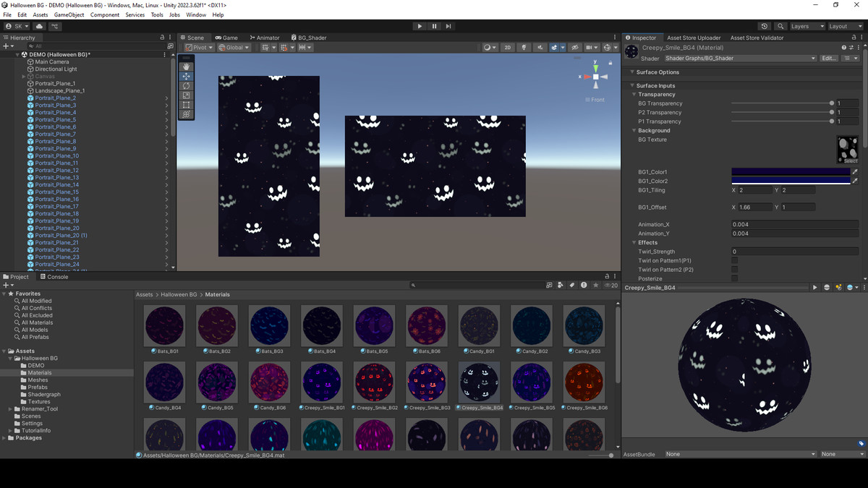Image resolution: width=868 pixels, height=488 pixels.
Task: Click the Pause button in the toolbar
Action: pos(434,26)
